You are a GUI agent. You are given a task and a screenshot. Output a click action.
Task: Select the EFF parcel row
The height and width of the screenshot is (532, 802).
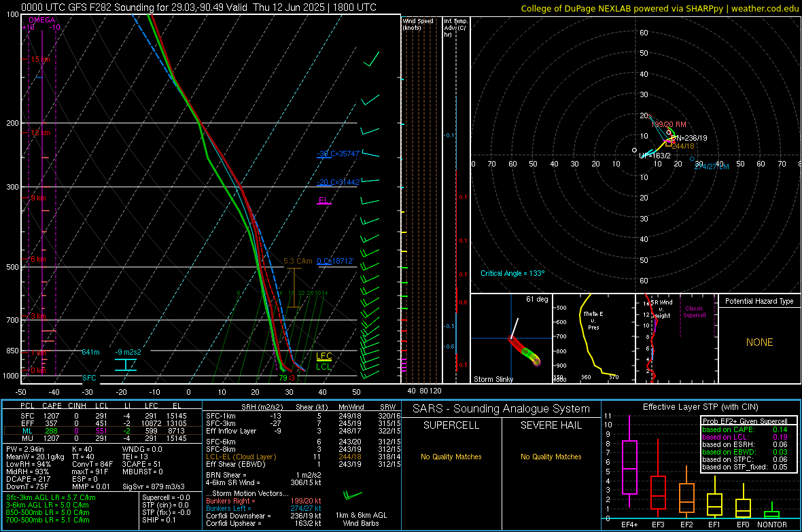[103, 423]
